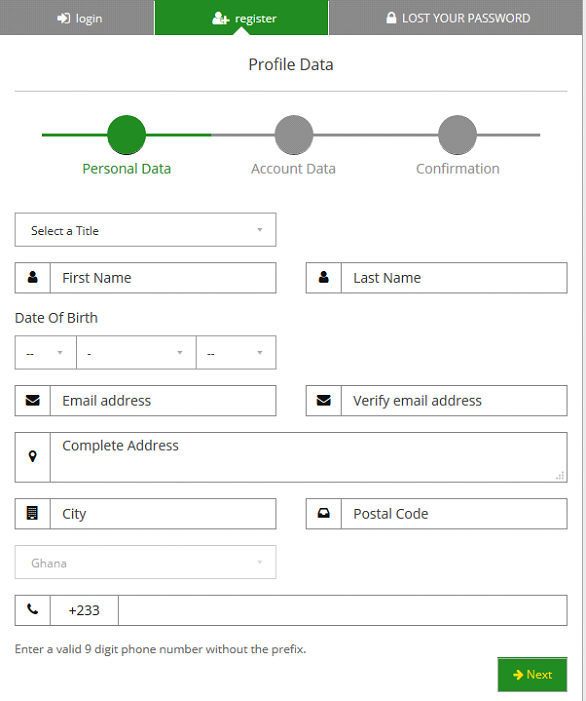Click the person icon beside First Name
Viewport: 586px width, 701px height.
[x=33, y=278]
